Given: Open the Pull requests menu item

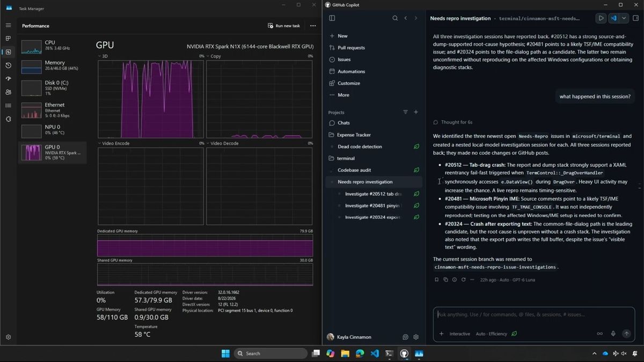Looking at the screenshot, I should [x=352, y=48].
